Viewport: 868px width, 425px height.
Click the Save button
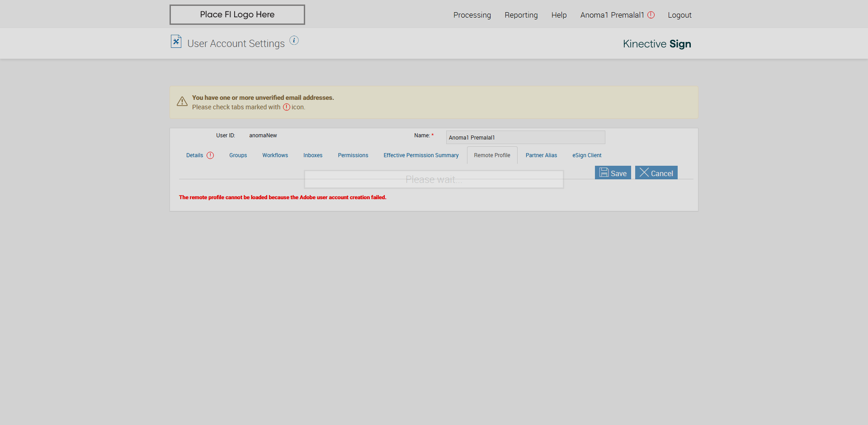pos(613,173)
